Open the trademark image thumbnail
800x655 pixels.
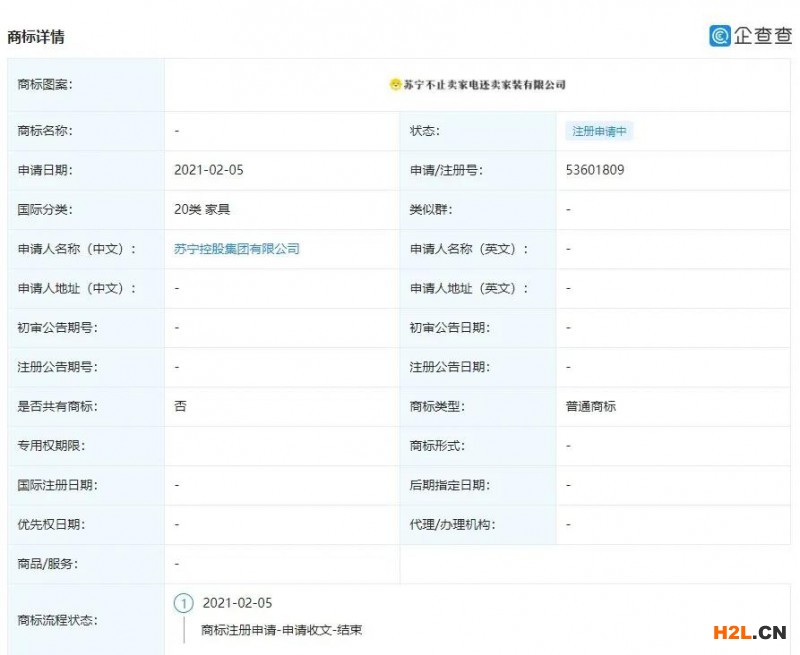[x=478, y=85]
